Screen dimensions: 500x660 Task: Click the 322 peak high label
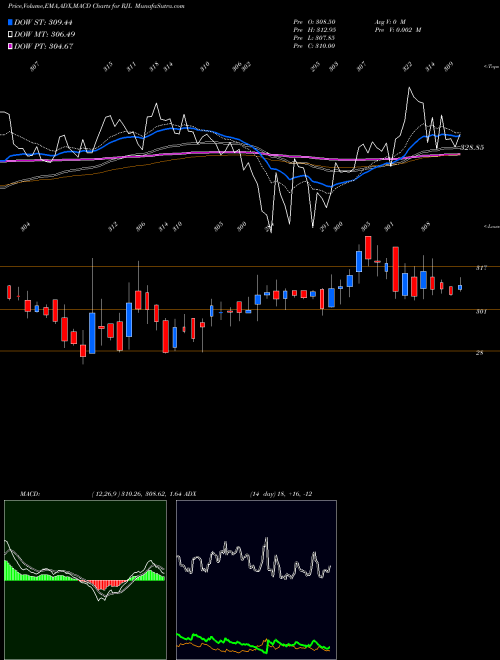click(407, 67)
